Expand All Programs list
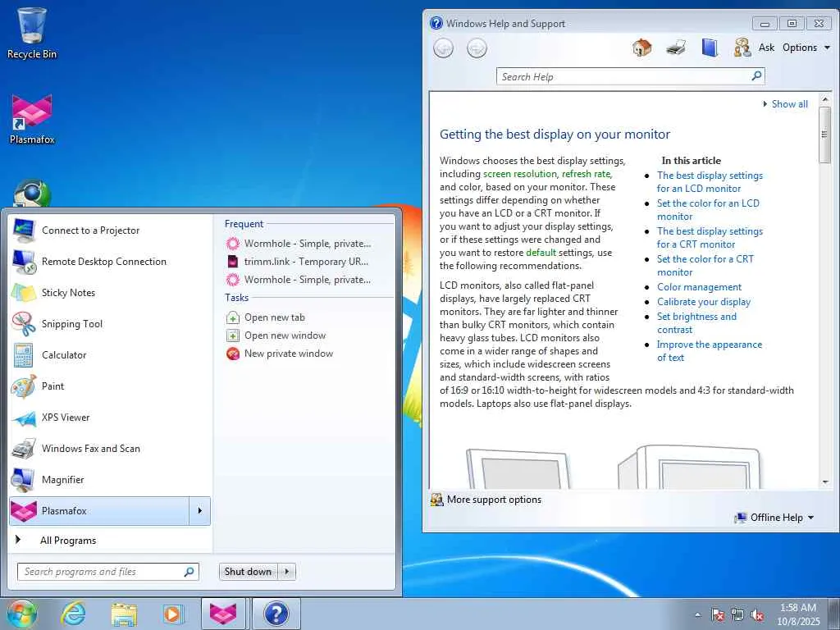 110,540
